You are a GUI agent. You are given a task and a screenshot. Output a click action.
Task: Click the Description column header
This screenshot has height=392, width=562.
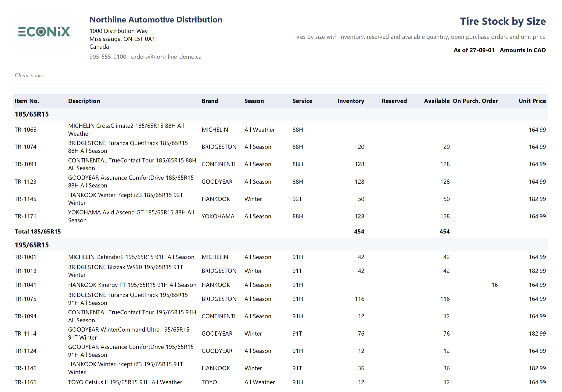coord(84,101)
